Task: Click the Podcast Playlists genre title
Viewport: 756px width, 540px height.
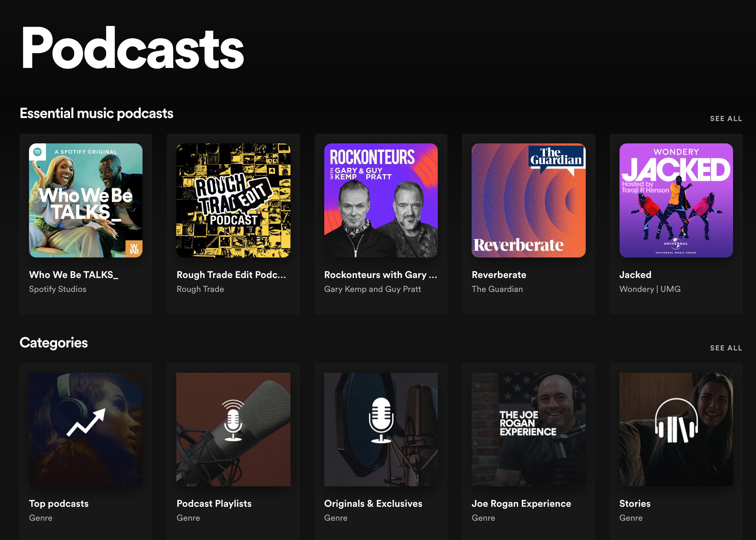Action: pyautogui.click(x=214, y=503)
